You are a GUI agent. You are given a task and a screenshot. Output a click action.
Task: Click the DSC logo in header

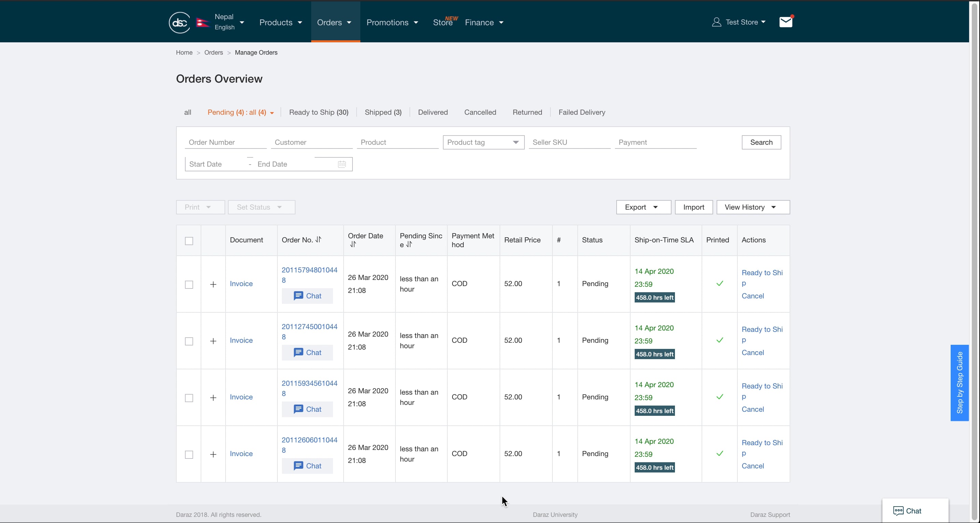[179, 23]
